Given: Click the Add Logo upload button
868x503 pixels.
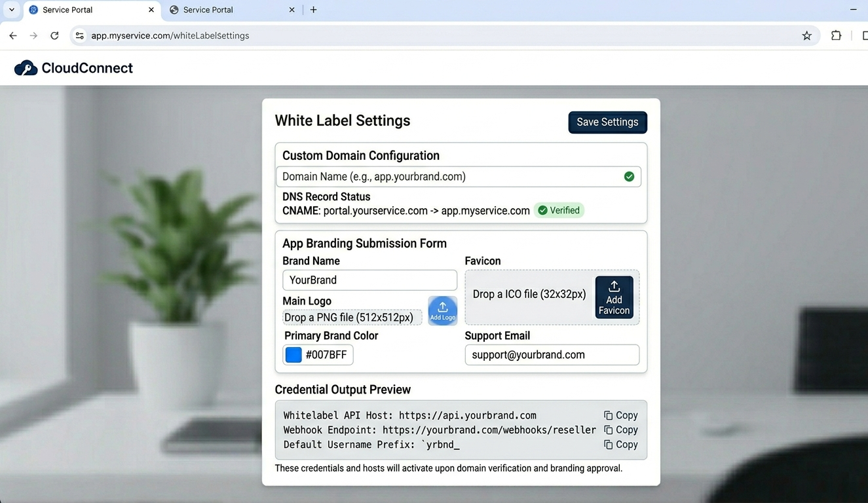Looking at the screenshot, I should tap(443, 310).
